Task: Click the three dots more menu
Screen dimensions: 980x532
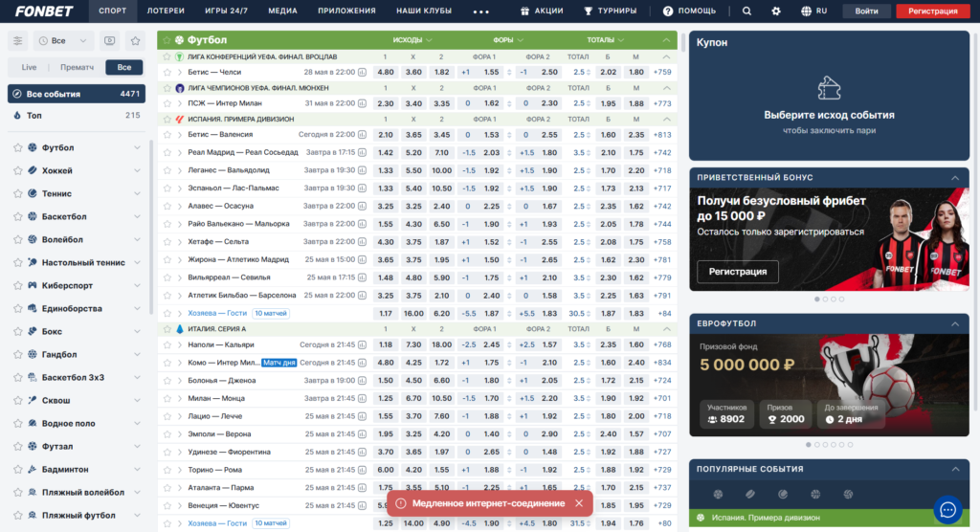Action: 480,11
